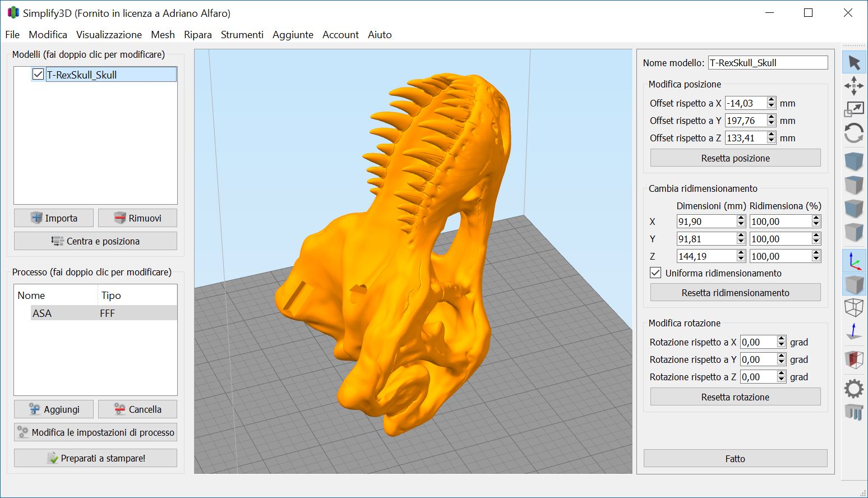
Task: Open the File menu
Action: (12, 34)
